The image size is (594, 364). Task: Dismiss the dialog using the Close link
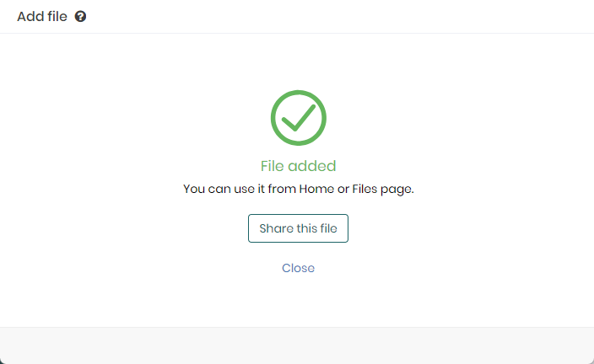298,268
